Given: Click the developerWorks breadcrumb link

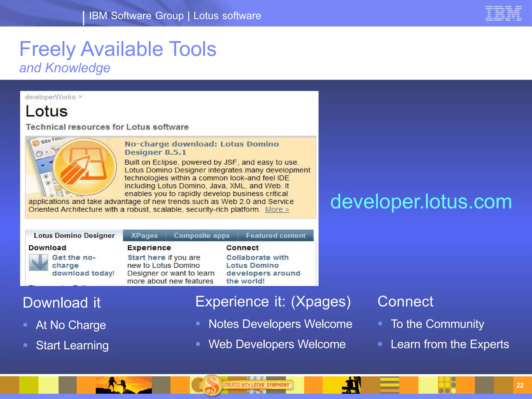Looking at the screenshot, I should 50,97.
